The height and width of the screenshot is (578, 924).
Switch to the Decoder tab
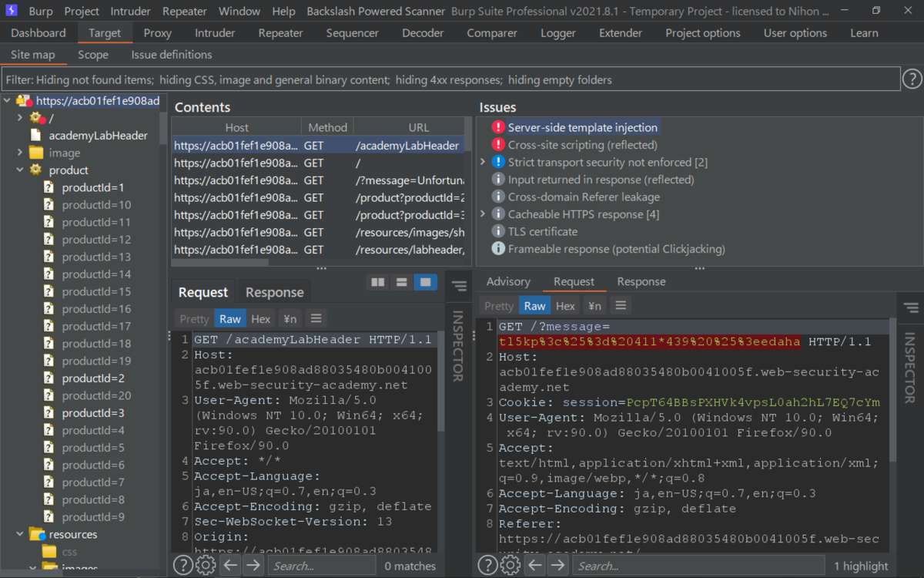(423, 33)
